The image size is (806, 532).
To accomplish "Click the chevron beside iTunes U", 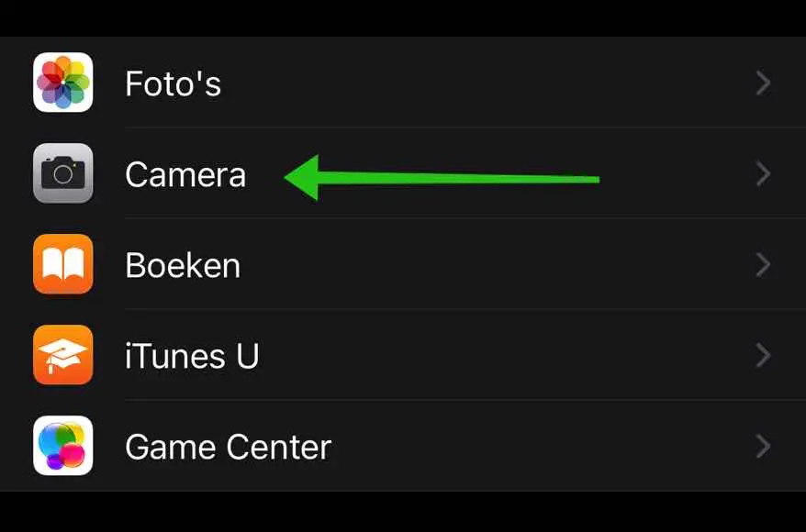I will [764, 355].
